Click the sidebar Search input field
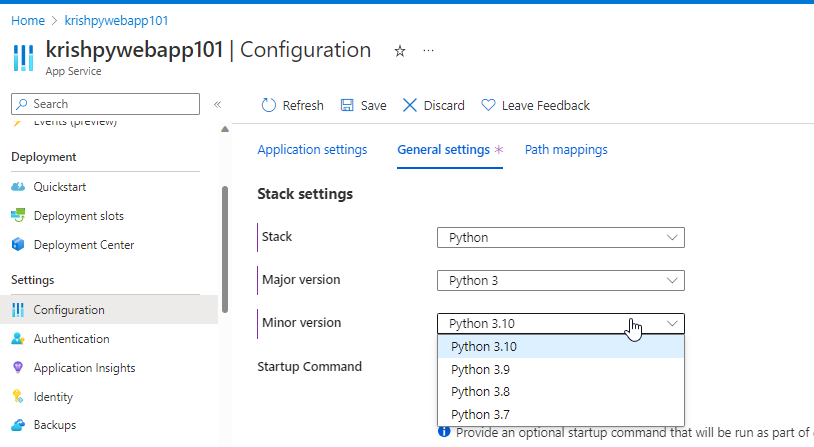 (x=105, y=104)
